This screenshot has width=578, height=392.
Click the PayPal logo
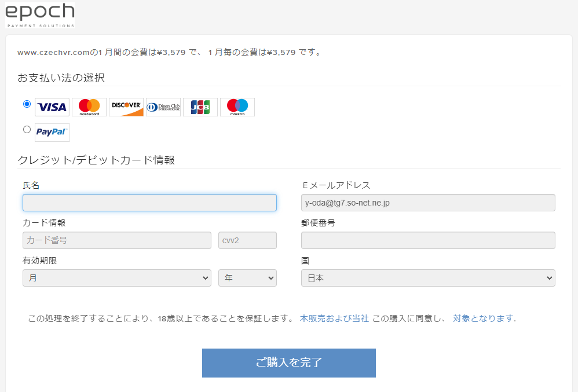(52, 132)
